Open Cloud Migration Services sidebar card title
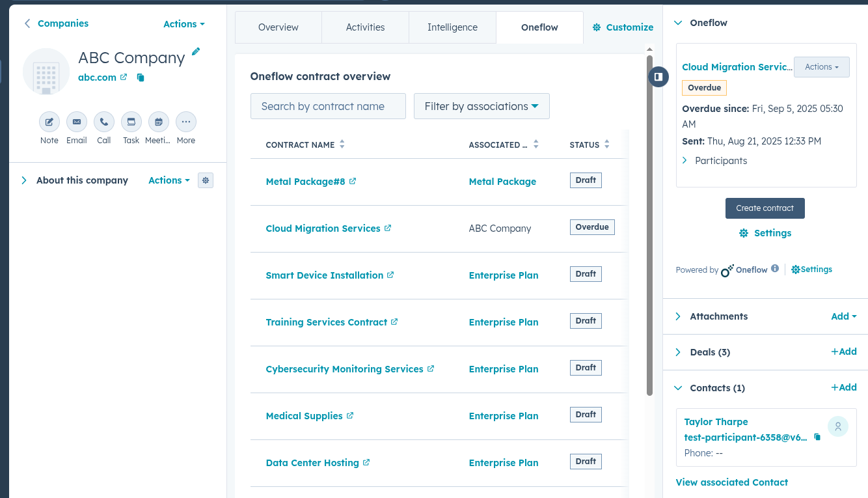Image resolution: width=868 pixels, height=498 pixels. tap(737, 67)
